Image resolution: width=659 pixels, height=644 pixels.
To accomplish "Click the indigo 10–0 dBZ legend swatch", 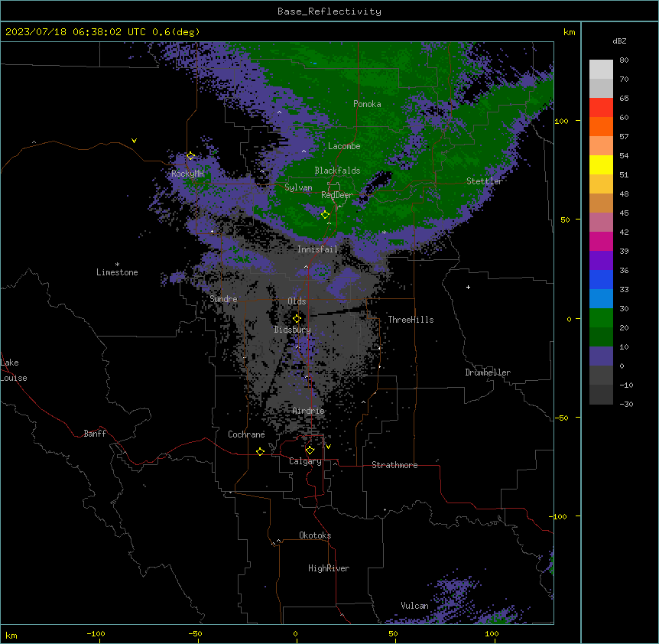I will point(601,356).
